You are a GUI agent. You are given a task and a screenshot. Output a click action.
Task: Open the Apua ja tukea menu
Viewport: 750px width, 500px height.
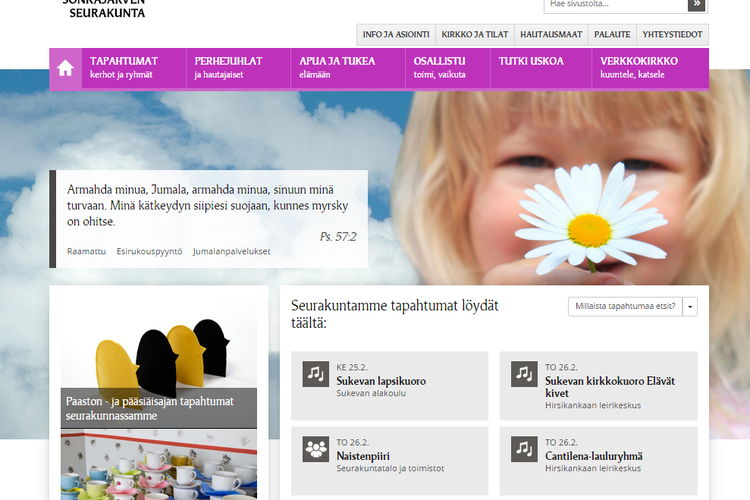click(x=348, y=68)
